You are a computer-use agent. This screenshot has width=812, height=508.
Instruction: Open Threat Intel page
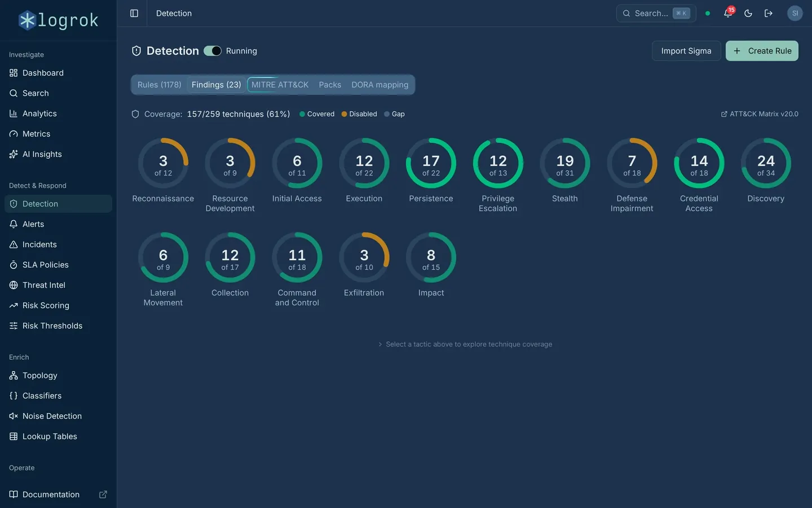[x=58, y=285]
